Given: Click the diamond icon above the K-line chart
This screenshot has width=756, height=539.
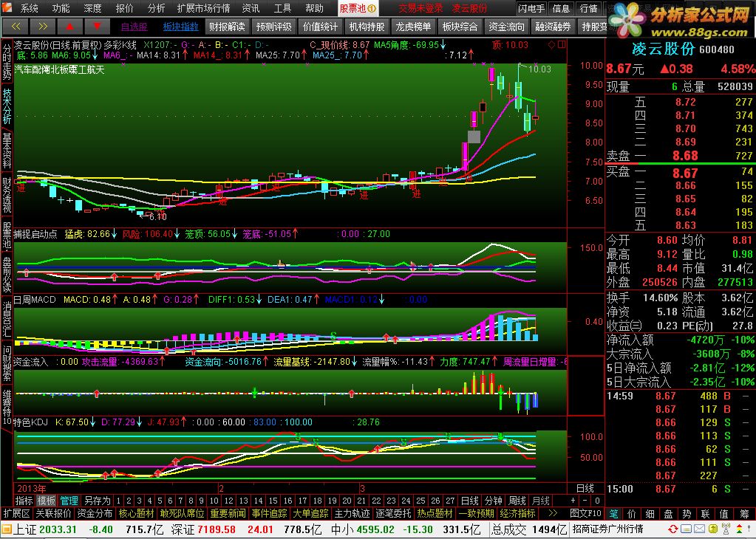Looking at the screenshot, I should point(551,45).
